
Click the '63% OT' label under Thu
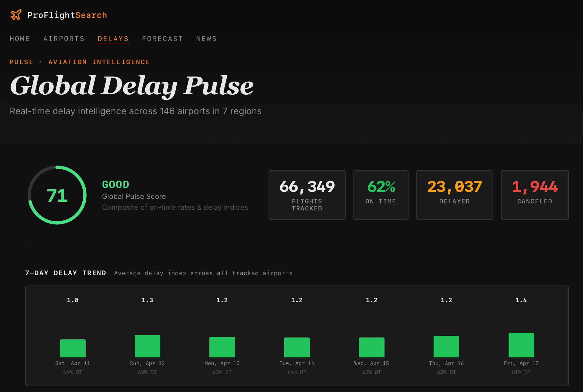[x=446, y=372]
